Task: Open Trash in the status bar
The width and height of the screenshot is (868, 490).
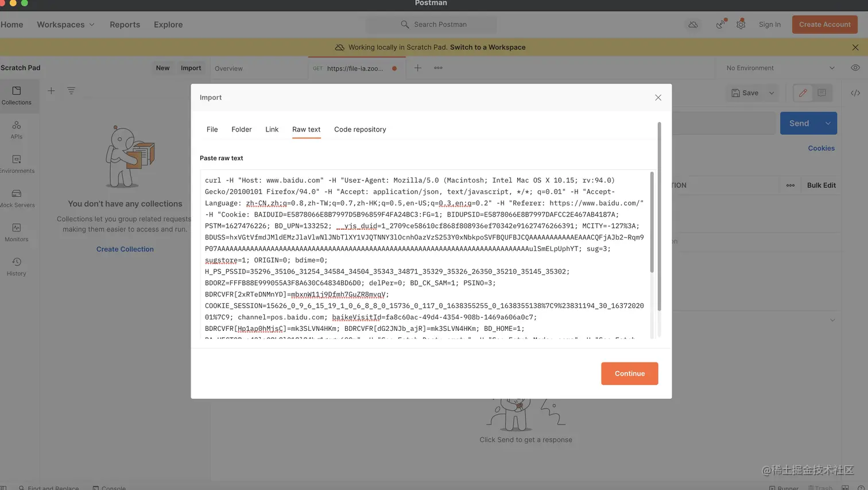Action: pos(820,487)
